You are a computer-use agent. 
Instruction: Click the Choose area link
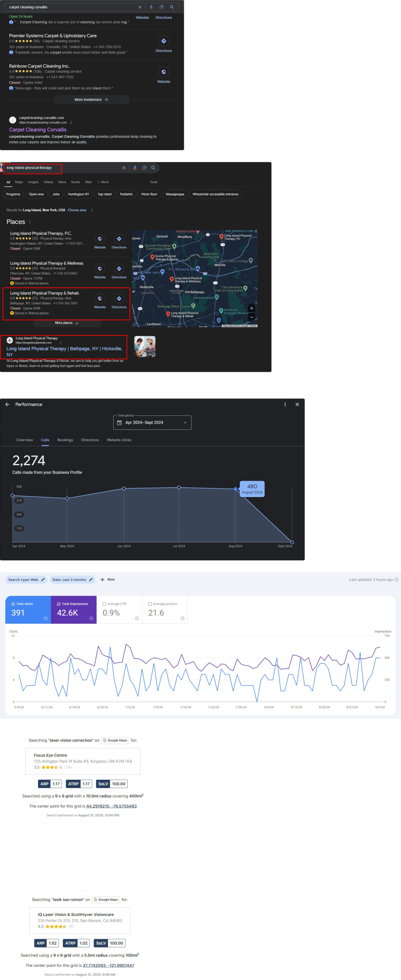(x=77, y=210)
